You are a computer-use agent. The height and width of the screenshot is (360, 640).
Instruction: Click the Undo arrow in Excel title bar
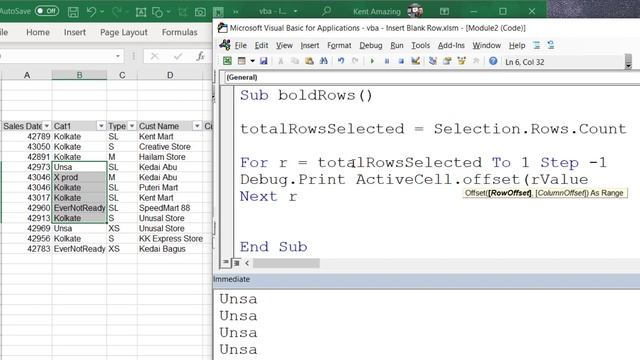[91, 11]
